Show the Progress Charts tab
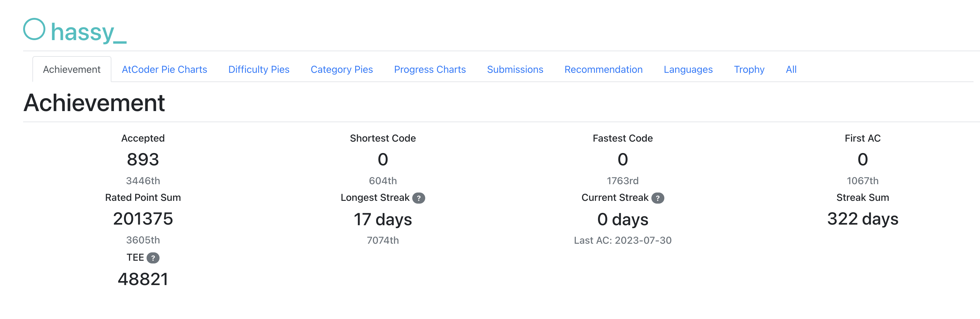Screen dimensions: 980x319 430,70
